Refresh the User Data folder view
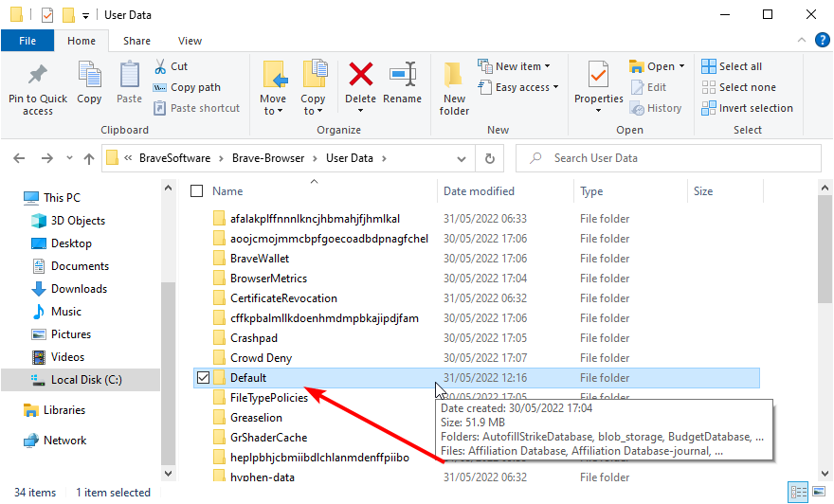Viewport: 834px width, 504px height. pos(490,158)
